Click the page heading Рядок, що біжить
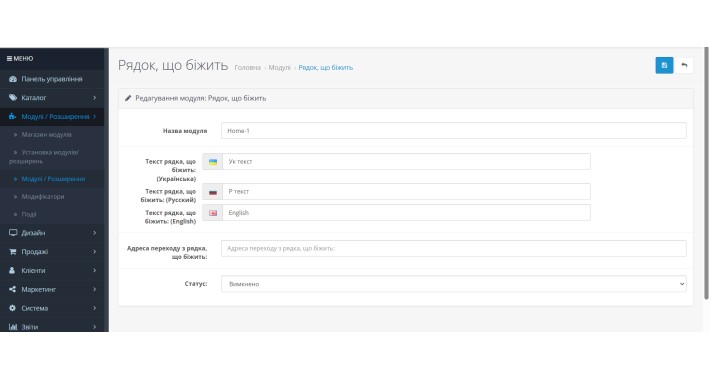 [x=173, y=65]
